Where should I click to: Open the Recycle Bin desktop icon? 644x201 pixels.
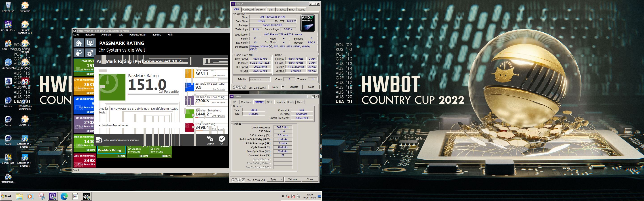click(x=8, y=7)
